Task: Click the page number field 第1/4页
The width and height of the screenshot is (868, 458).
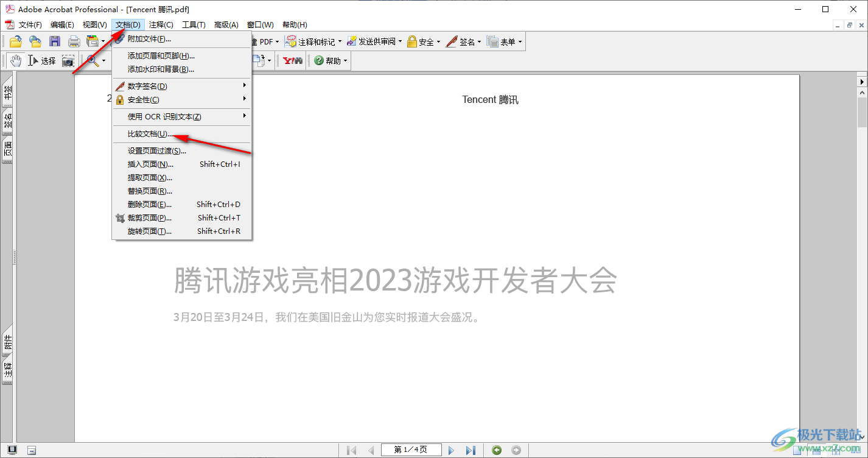Action: [x=411, y=450]
